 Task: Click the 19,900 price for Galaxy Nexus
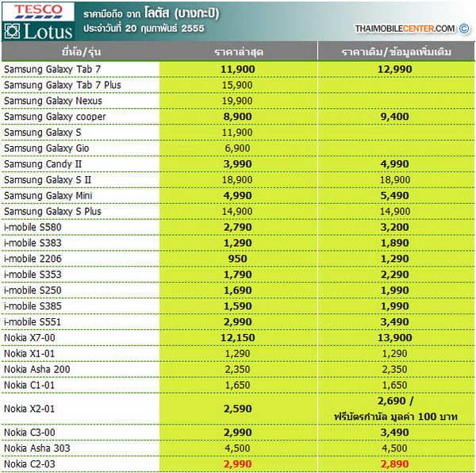click(237, 101)
